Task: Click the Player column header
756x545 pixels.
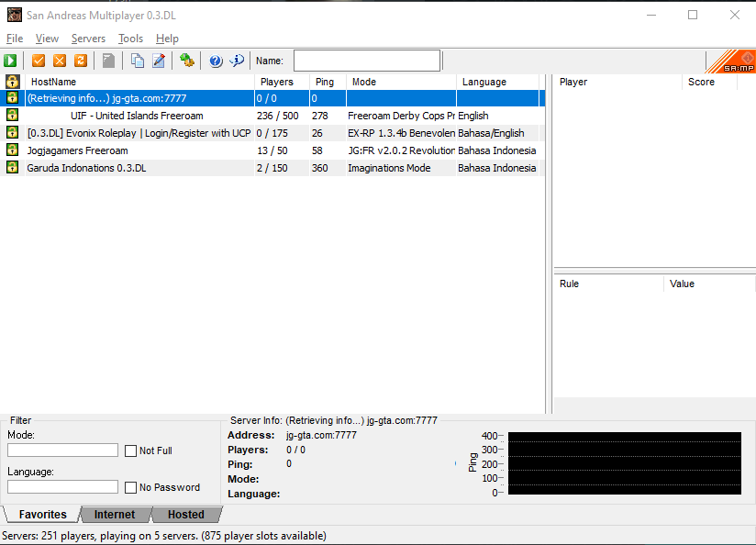Action: (x=617, y=82)
